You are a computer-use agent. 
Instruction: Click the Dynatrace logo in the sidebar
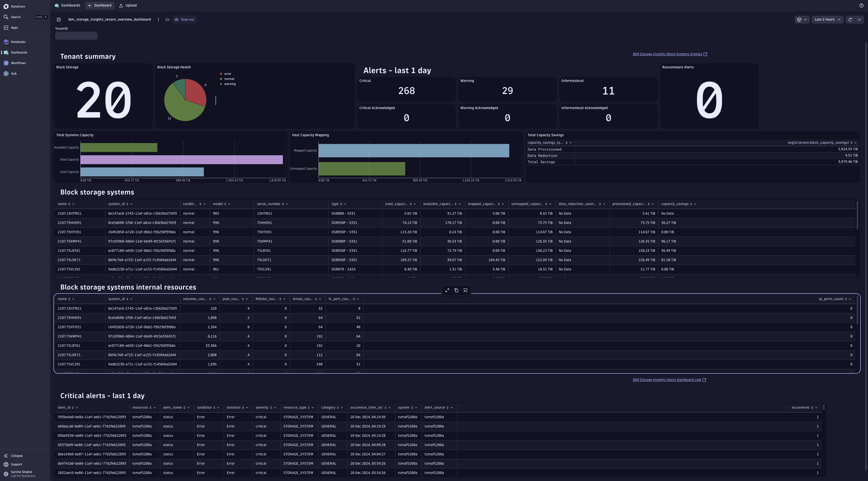[6, 6]
